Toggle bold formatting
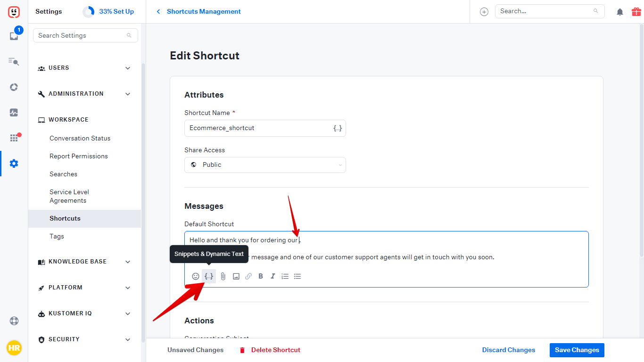 (261, 276)
